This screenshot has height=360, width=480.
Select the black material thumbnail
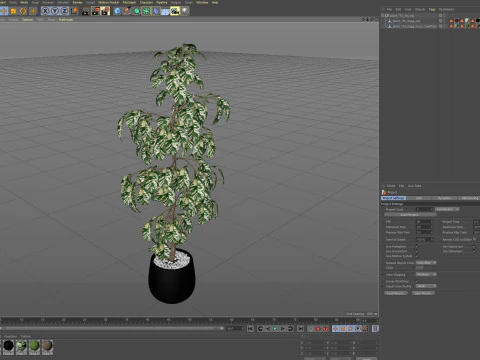(x=9, y=346)
